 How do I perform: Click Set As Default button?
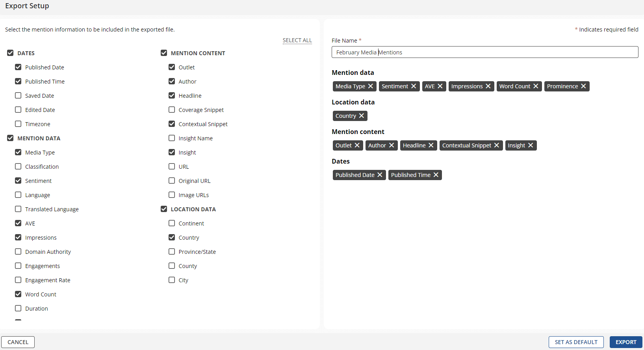pos(576,342)
